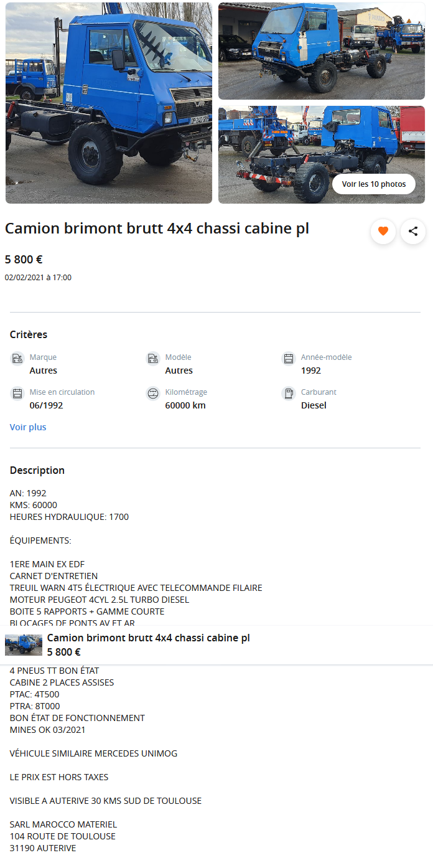This screenshot has width=433, height=868.
Task: Click the 'Description' section heading
Action: [x=37, y=470]
